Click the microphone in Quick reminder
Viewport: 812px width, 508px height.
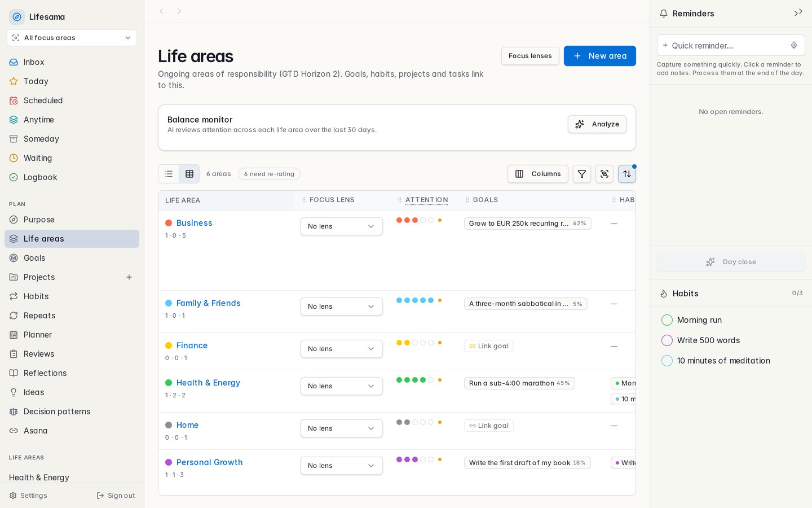794,45
